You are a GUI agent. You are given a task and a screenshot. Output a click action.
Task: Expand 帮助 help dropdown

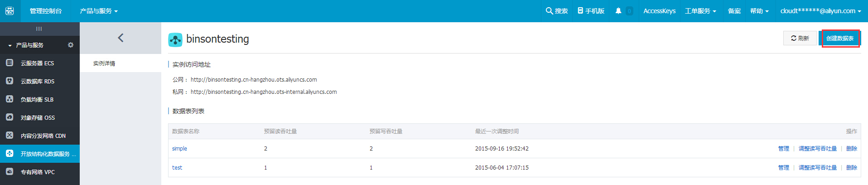759,11
